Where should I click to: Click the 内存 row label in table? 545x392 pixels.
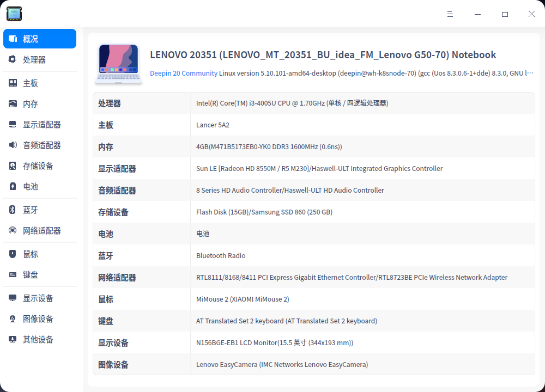tap(106, 147)
